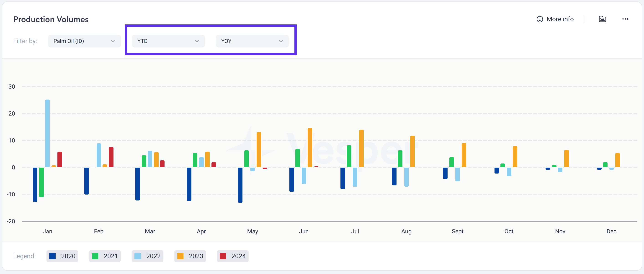Click the dark blue May 2020 bar
644x274 pixels.
click(x=240, y=185)
